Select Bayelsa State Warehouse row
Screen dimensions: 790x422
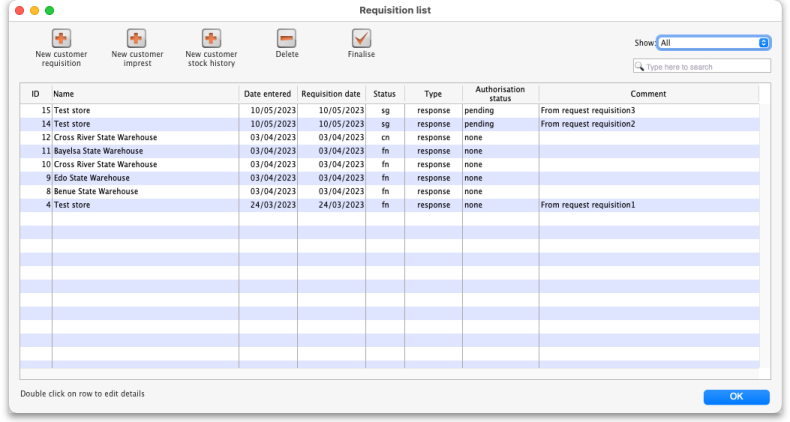389,151
